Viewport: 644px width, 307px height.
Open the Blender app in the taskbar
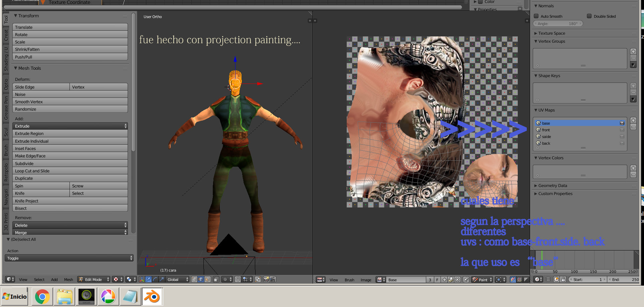[152, 296]
